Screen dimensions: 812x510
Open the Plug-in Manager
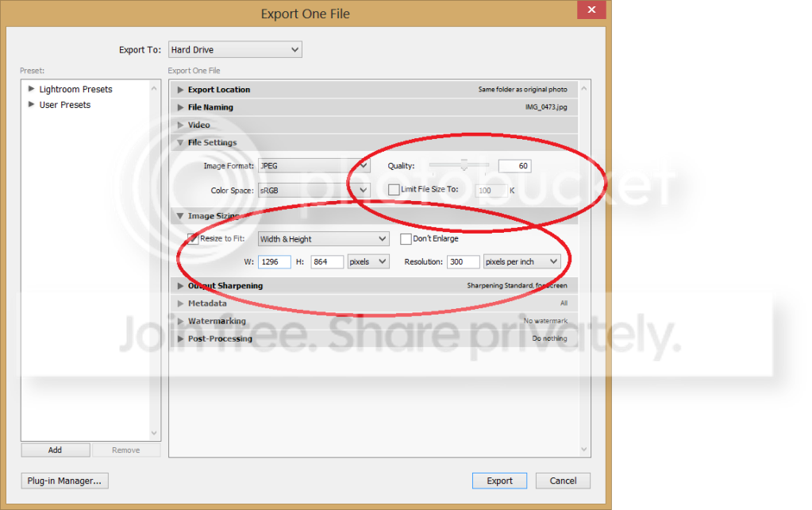[64, 481]
